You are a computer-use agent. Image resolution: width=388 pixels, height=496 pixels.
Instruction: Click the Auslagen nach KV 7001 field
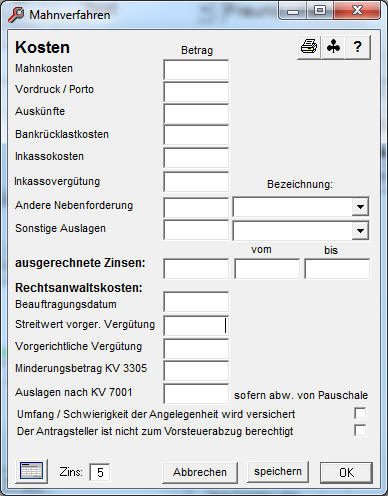[x=196, y=394]
